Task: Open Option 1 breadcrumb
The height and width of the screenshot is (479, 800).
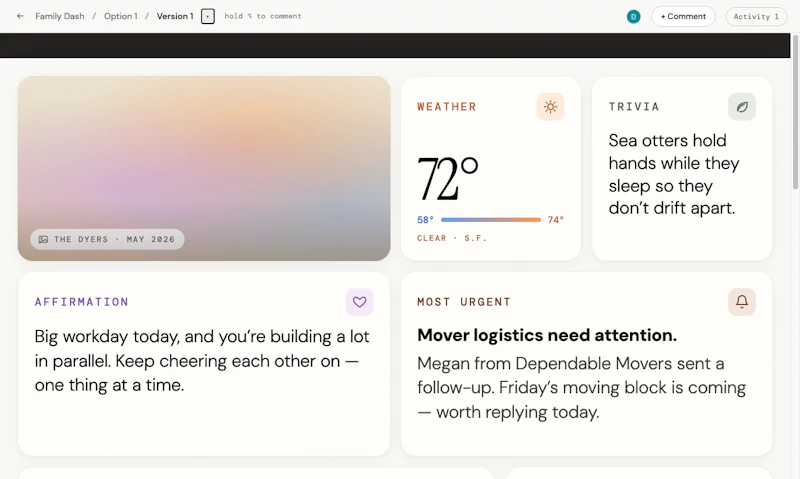Action: tap(120, 16)
